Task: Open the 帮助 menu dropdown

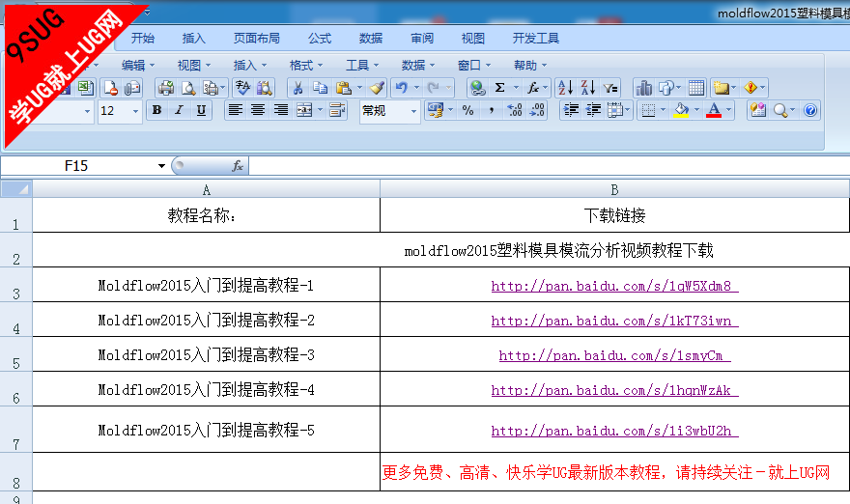Action: (x=530, y=66)
